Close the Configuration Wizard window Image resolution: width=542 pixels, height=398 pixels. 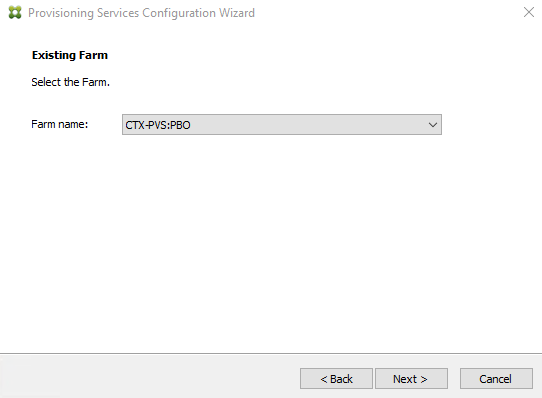pos(529,12)
